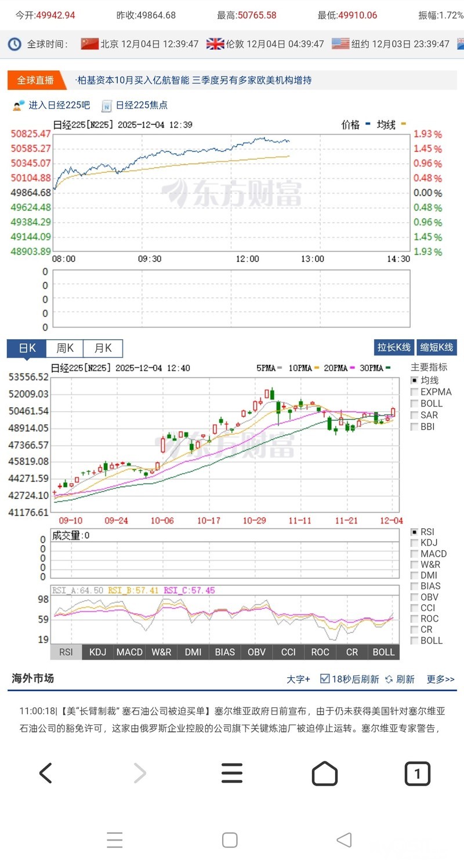
Task: Click the 拉长K线 button
Action: [394, 347]
